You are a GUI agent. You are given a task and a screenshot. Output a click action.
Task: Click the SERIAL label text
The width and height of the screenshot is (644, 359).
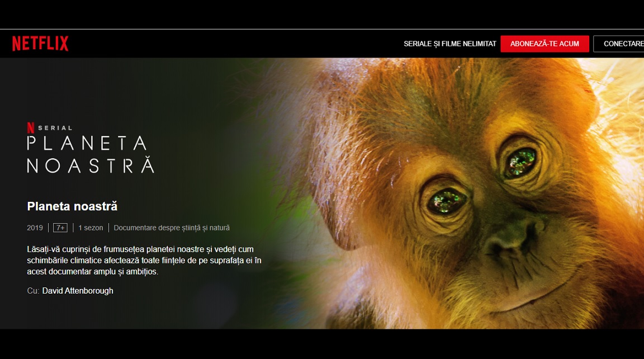55,127
